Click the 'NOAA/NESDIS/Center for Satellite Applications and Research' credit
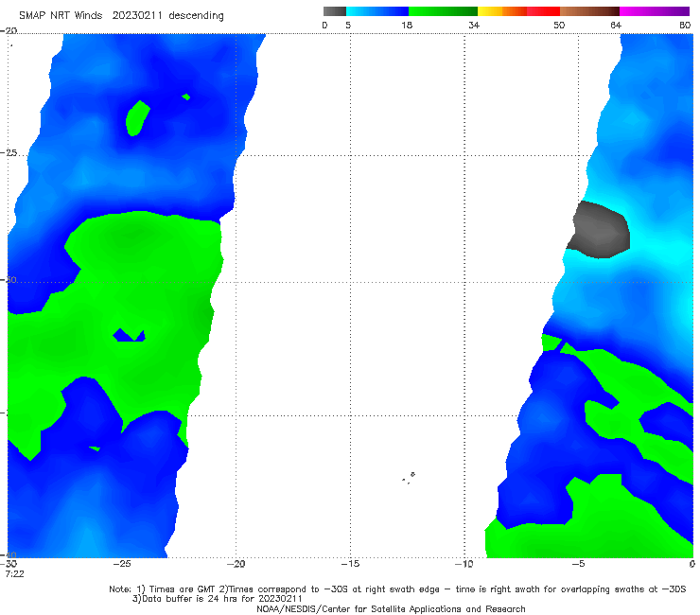Screen dimensions: 700x615 pyautogui.click(x=391, y=609)
